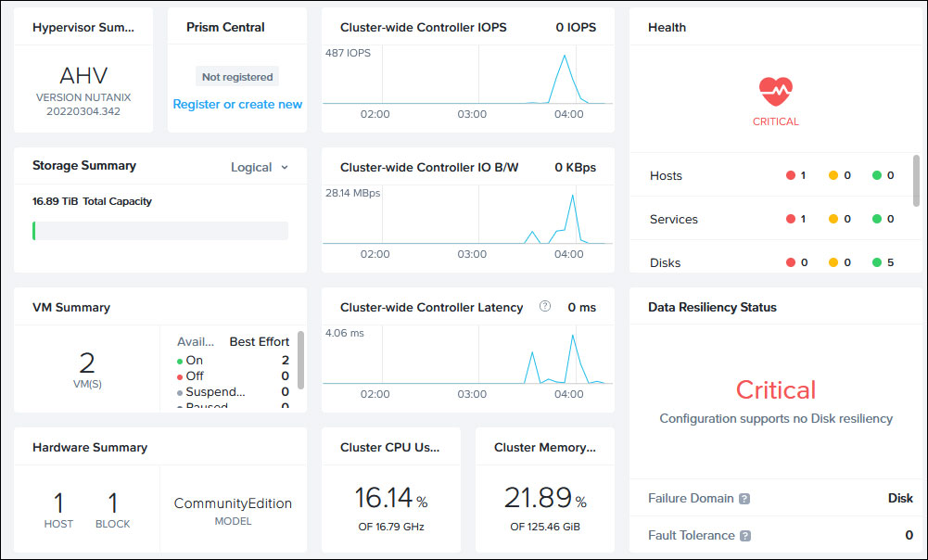Click the Prism Central title

pos(225,27)
